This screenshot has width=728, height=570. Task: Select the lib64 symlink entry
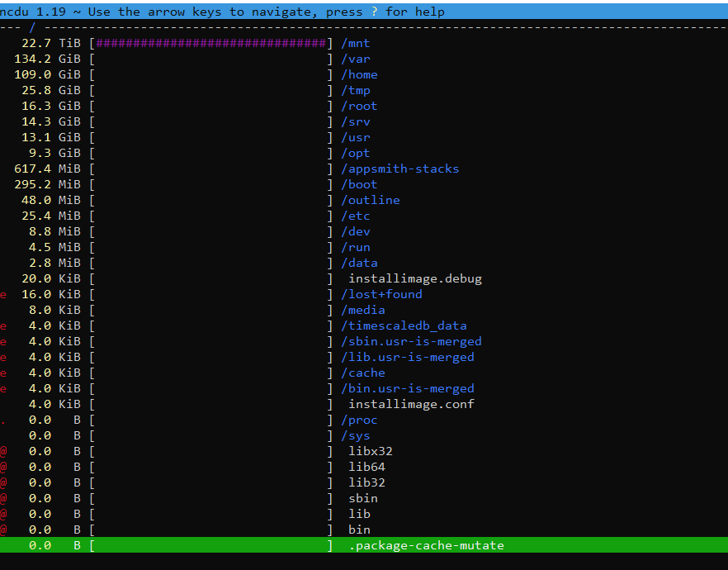(364, 467)
